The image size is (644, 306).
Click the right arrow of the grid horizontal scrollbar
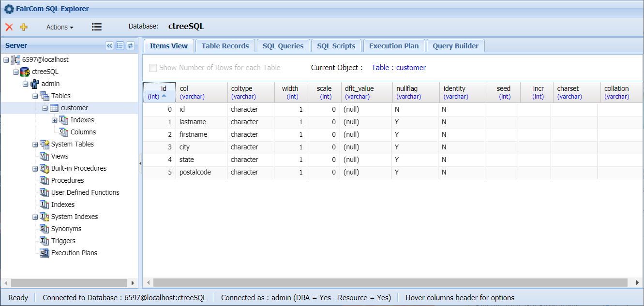tap(637, 282)
